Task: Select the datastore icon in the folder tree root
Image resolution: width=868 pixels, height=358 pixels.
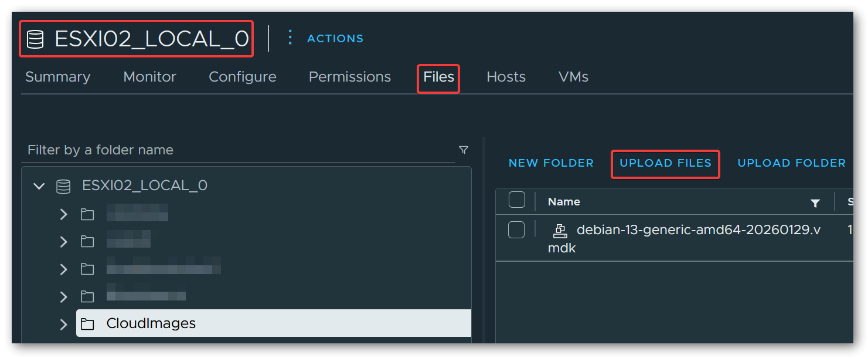Action: (62, 185)
